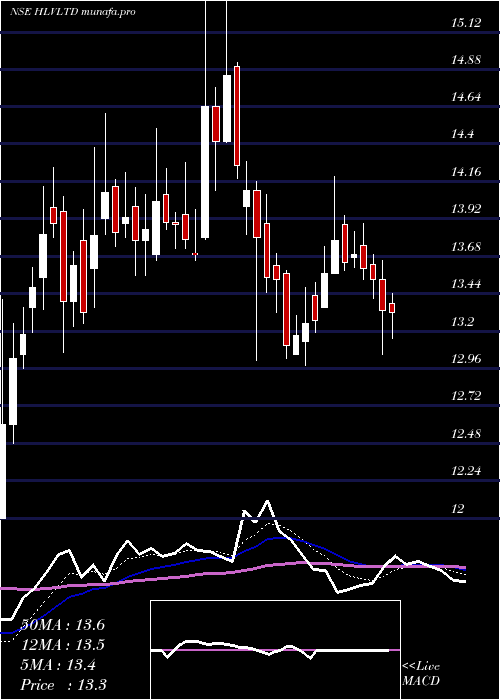The width and height of the screenshot is (500, 700).
Task: Click the <<Live MACD label
Action: (421, 674)
